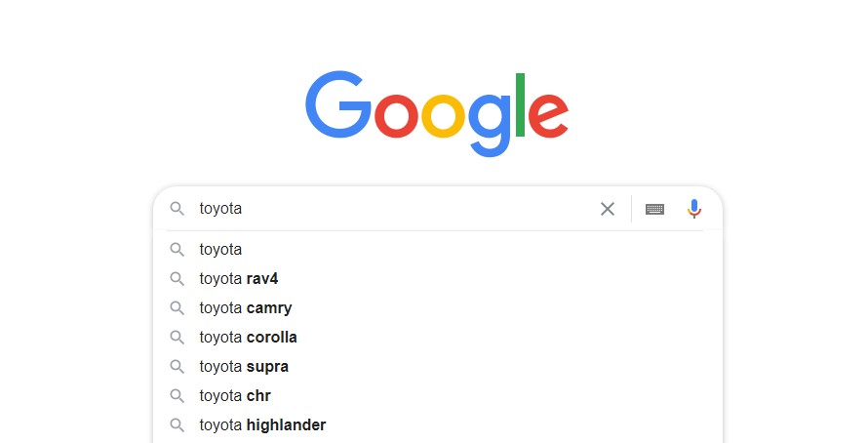The height and width of the screenshot is (443, 868).
Task: Click the magnifier icon beside toyota highlander
Action: 178,425
